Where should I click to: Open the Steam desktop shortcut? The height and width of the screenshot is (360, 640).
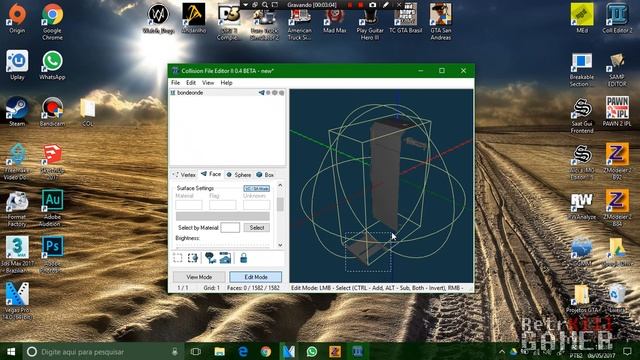click(x=17, y=111)
